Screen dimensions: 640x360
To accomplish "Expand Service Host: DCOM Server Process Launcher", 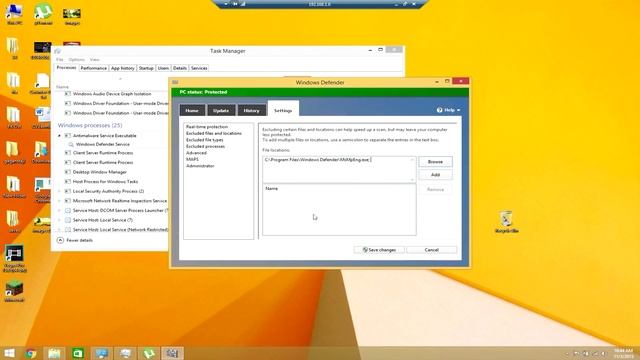I will (x=59, y=211).
